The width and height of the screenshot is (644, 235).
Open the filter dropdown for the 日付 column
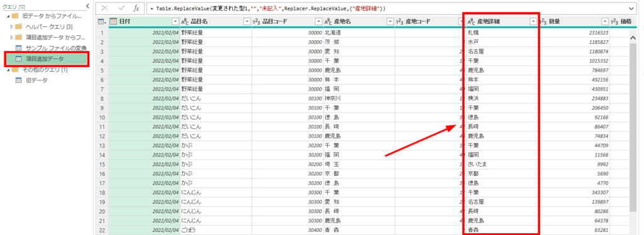[175, 22]
